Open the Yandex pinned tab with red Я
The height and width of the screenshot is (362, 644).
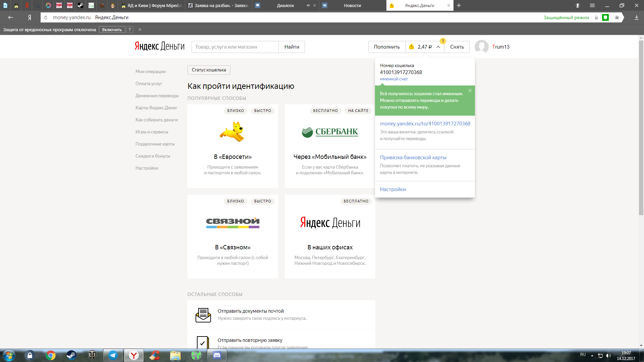(x=27, y=5)
